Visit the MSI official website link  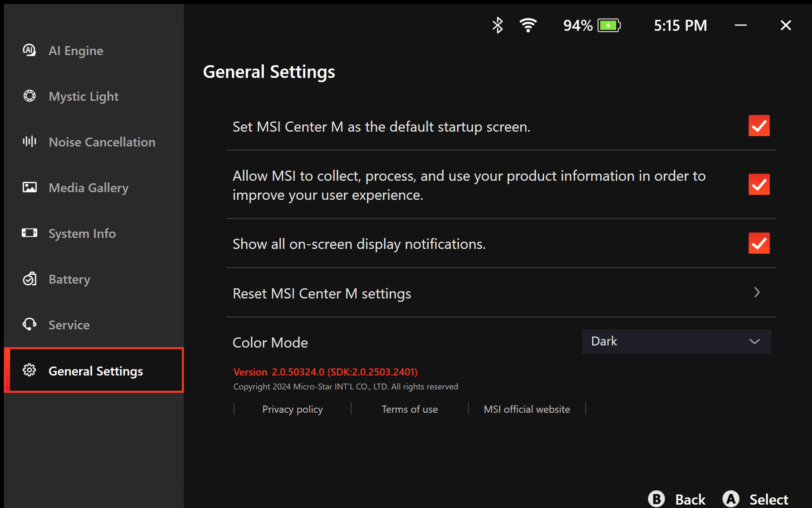[527, 409]
